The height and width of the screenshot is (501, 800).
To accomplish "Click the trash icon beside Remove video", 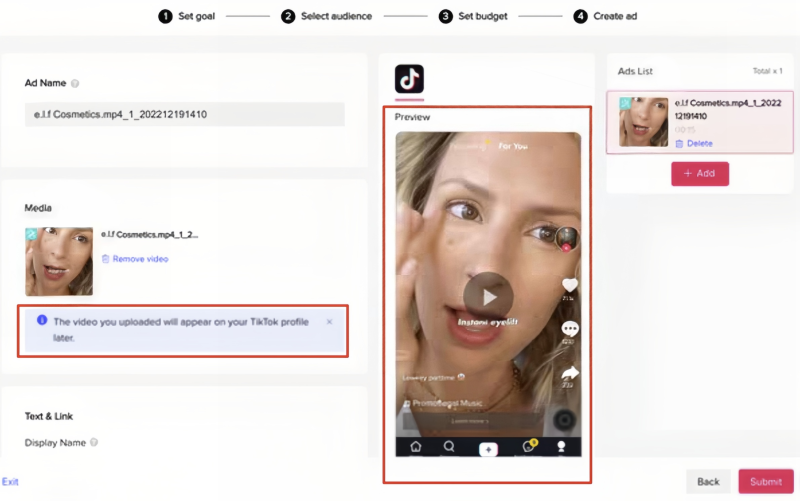I will [105, 259].
